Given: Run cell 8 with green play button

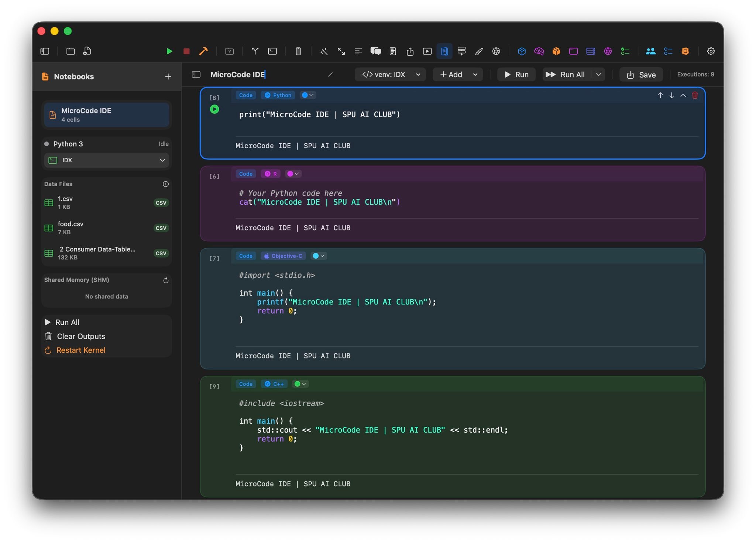Looking at the screenshot, I should 214,109.
